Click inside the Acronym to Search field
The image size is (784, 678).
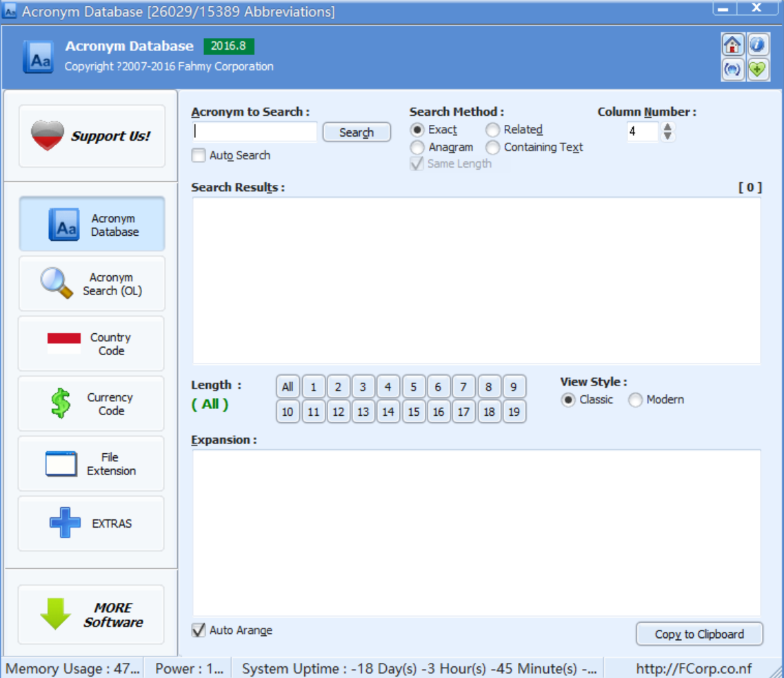[x=255, y=130]
